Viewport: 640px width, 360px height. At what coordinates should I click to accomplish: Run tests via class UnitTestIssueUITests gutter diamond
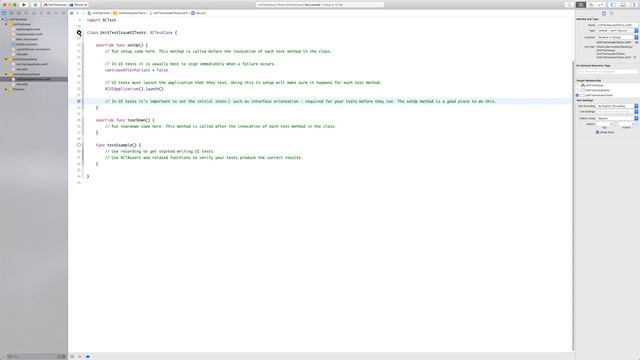coord(79,33)
